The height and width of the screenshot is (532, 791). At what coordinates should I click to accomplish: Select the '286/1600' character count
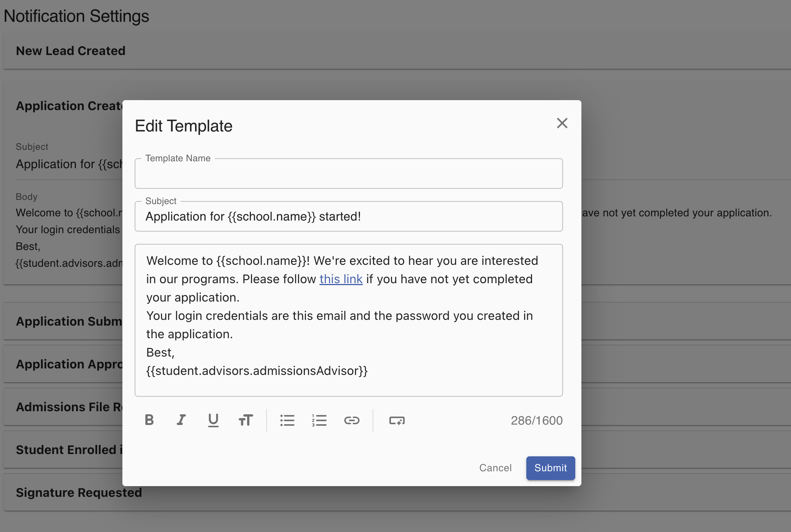pyautogui.click(x=537, y=420)
